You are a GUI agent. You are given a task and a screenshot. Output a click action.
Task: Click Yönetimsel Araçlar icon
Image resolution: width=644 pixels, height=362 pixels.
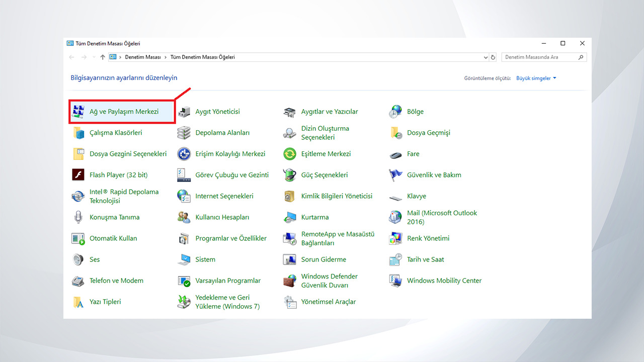tap(290, 302)
